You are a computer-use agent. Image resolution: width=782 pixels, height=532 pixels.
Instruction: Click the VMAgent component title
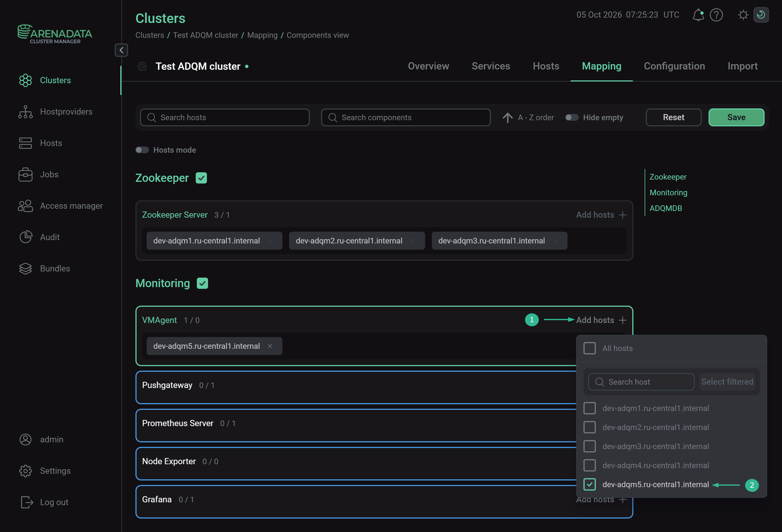tap(160, 320)
